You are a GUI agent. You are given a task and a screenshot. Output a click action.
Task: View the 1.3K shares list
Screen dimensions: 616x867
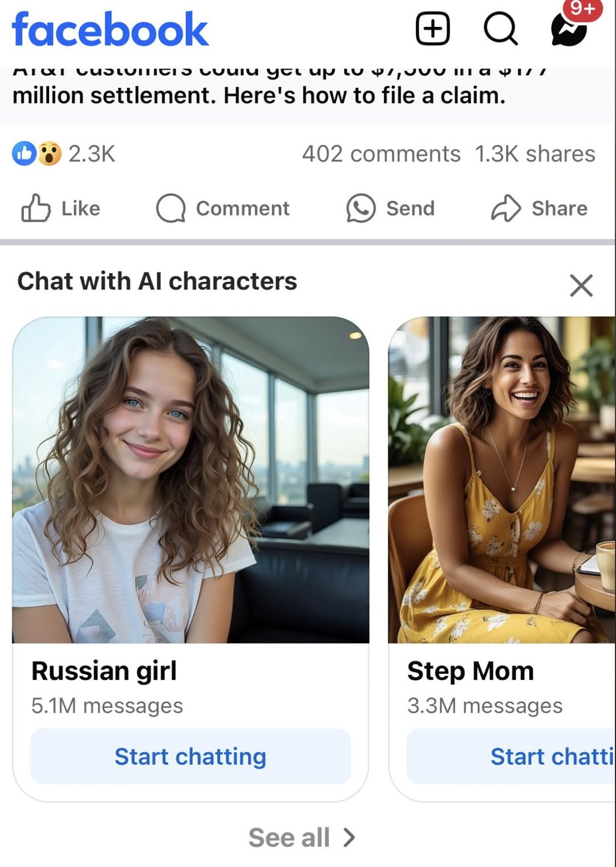[534, 154]
